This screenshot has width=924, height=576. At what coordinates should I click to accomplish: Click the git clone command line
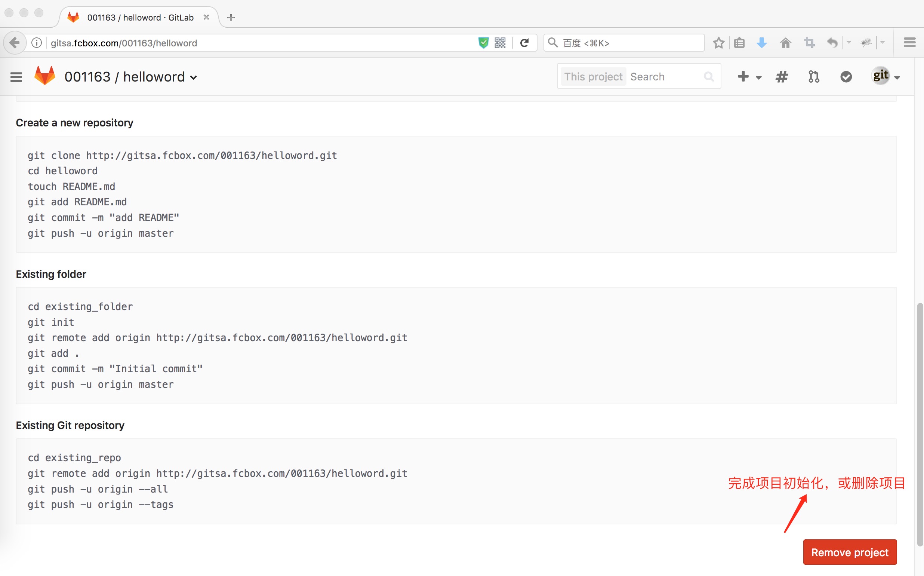[182, 156]
